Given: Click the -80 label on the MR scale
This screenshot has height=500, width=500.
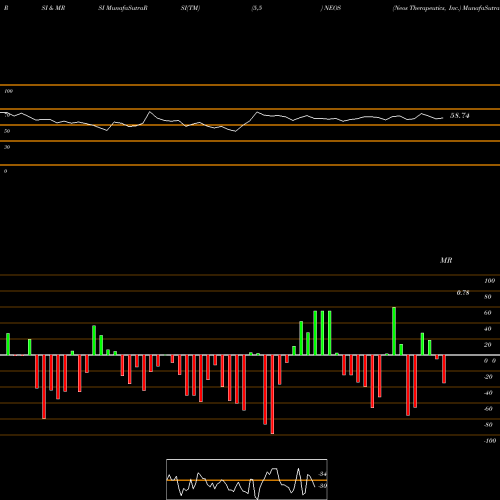Looking at the screenshot, I should pyautogui.click(x=488, y=425).
